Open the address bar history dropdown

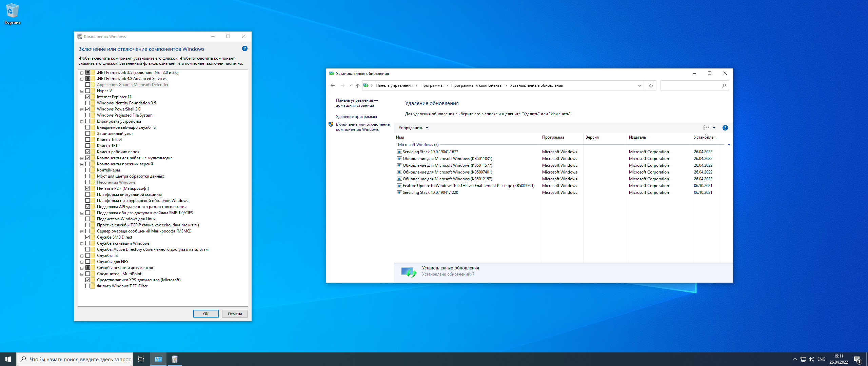click(640, 85)
